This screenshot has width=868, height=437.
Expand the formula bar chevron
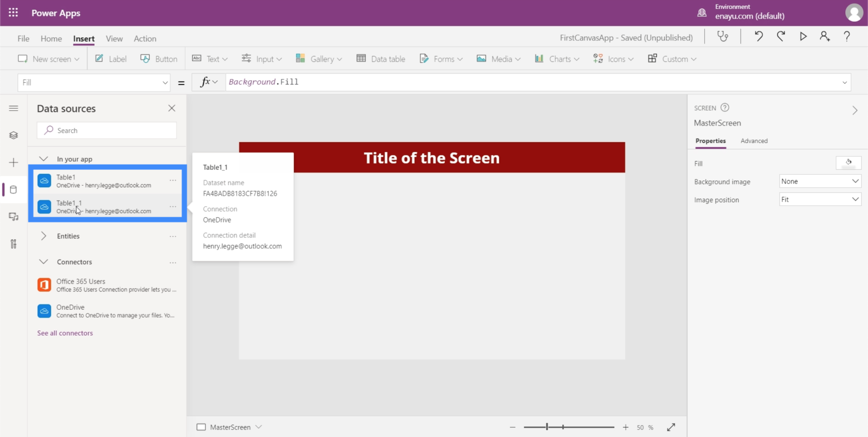[x=845, y=82]
